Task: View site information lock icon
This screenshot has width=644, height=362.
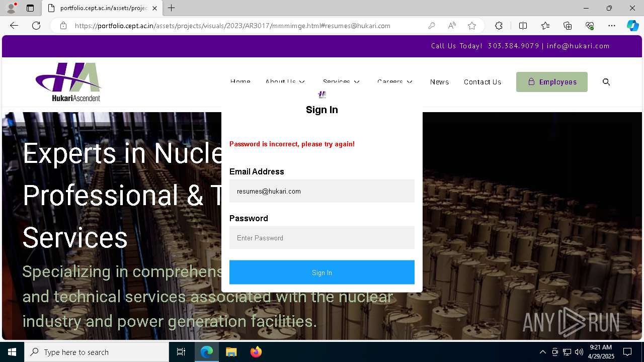Action: pyautogui.click(x=63, y=26)
